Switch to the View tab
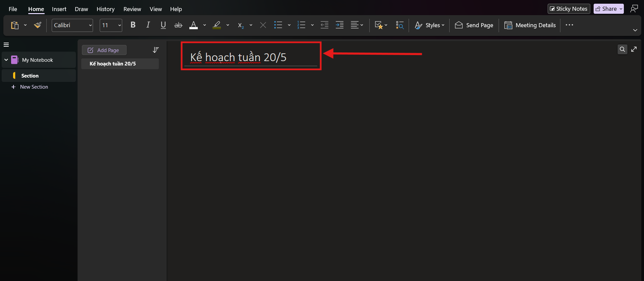644x281 pixels. (x=155, y=9)
